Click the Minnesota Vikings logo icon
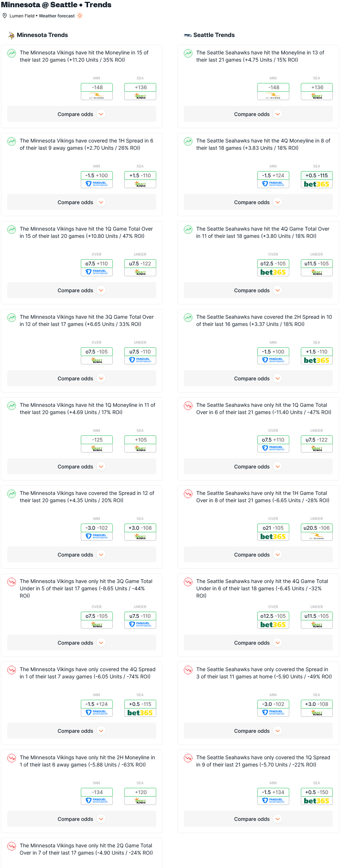340x868 pixels. coord(11,35)
